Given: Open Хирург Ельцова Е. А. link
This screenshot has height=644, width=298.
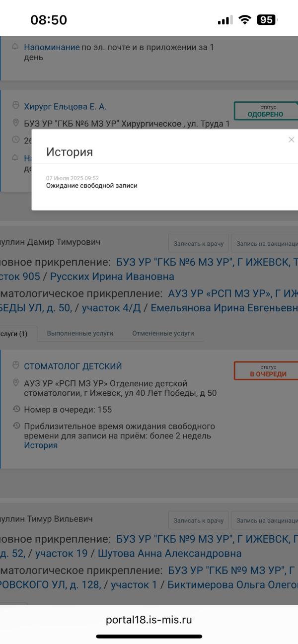Looking at the screenshot, I should point(65,107).
